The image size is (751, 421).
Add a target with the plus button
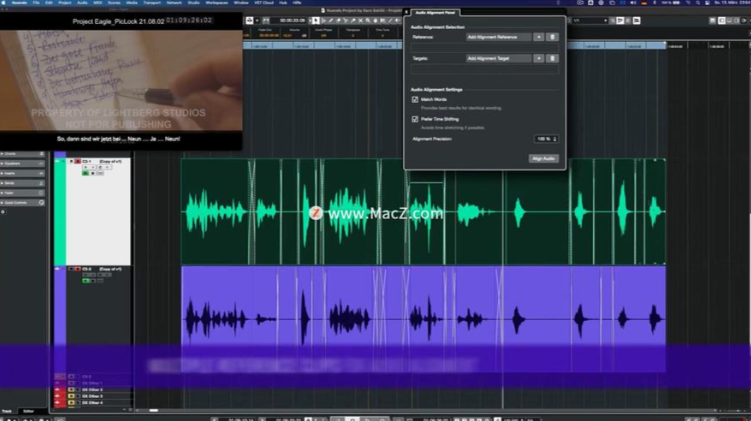coord(539,59)
